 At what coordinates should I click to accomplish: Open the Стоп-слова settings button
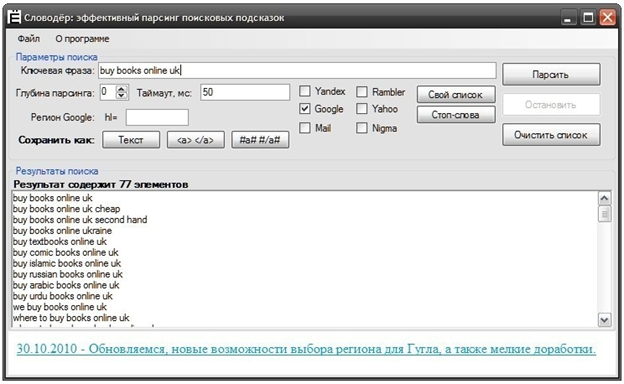click(x=456, y=115)
